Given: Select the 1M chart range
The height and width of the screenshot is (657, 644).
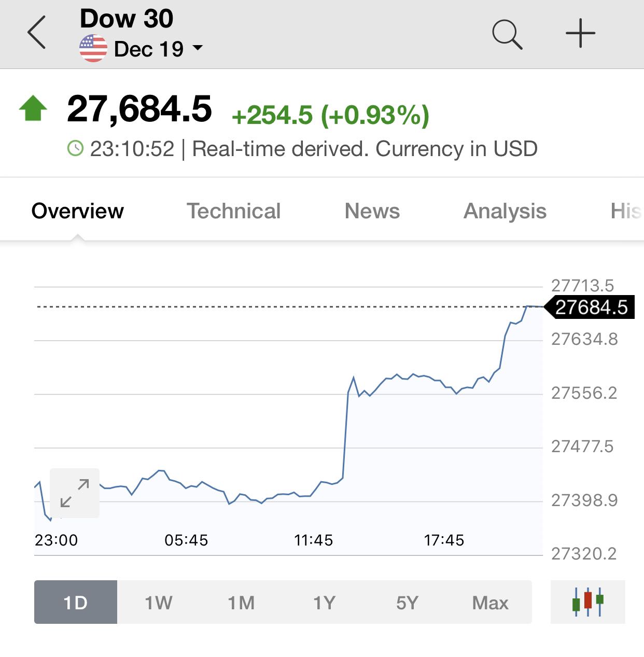Looking at the screenshot, I should [242, 602].
